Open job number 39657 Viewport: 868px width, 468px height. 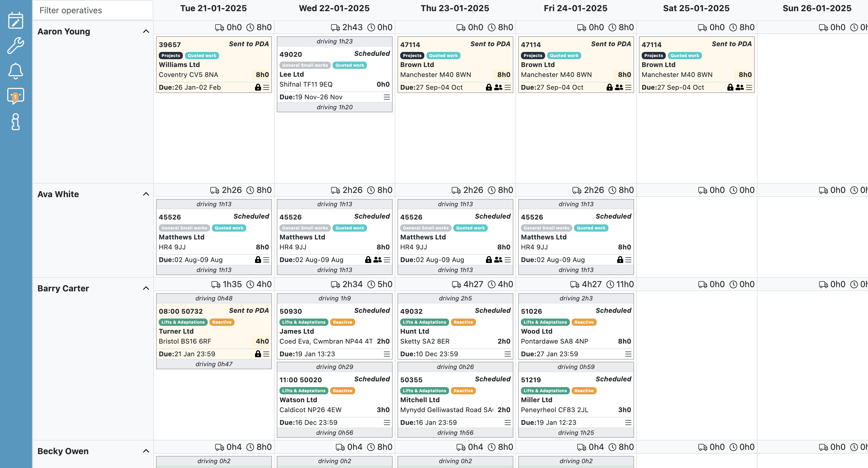(170, 45)
